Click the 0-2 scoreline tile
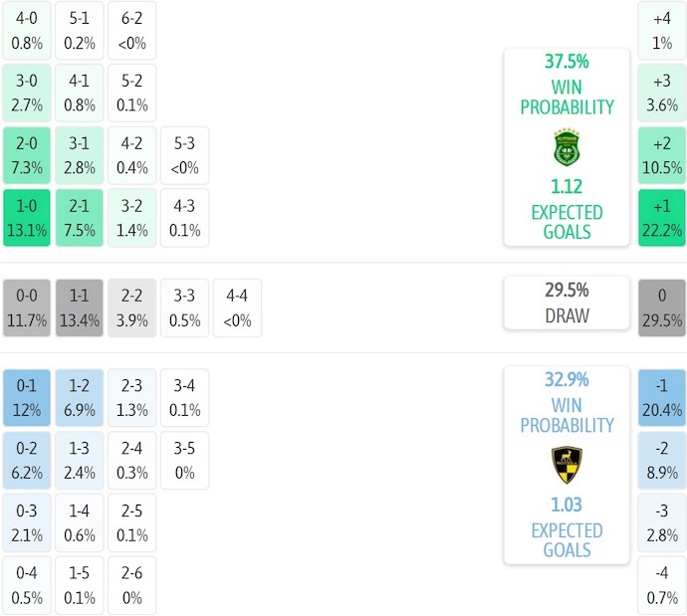The image size is (687, 616). pyautogui.click(x=26, y=460)
